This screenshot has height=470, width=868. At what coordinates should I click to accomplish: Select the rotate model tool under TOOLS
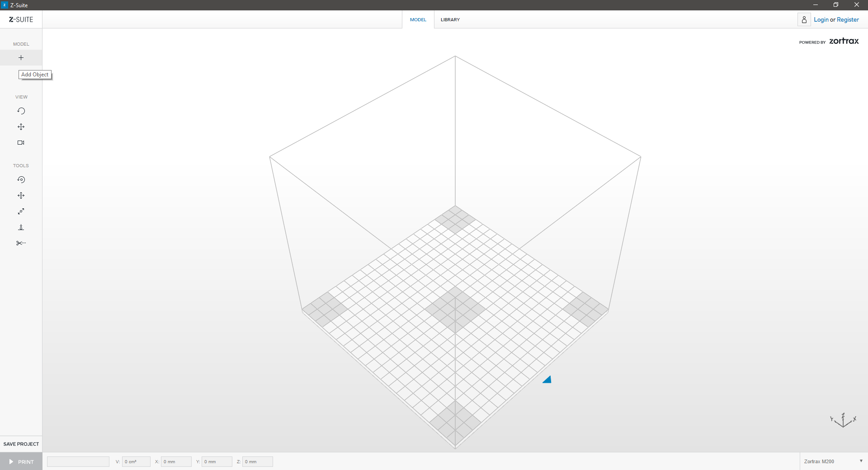point(21,180)
